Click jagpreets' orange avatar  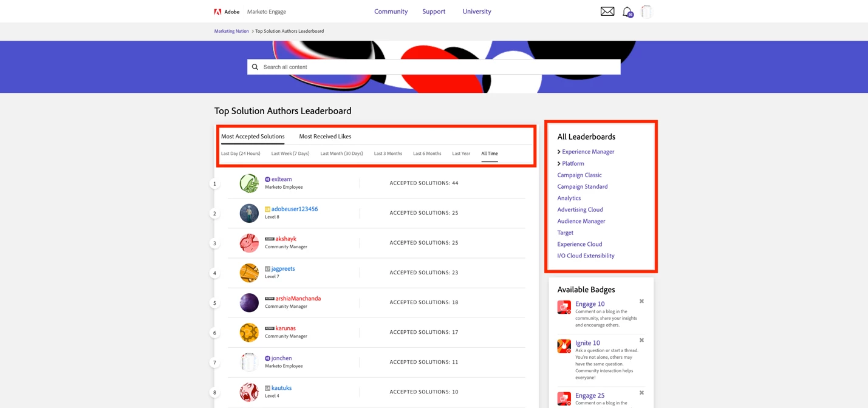pos(249,273)
